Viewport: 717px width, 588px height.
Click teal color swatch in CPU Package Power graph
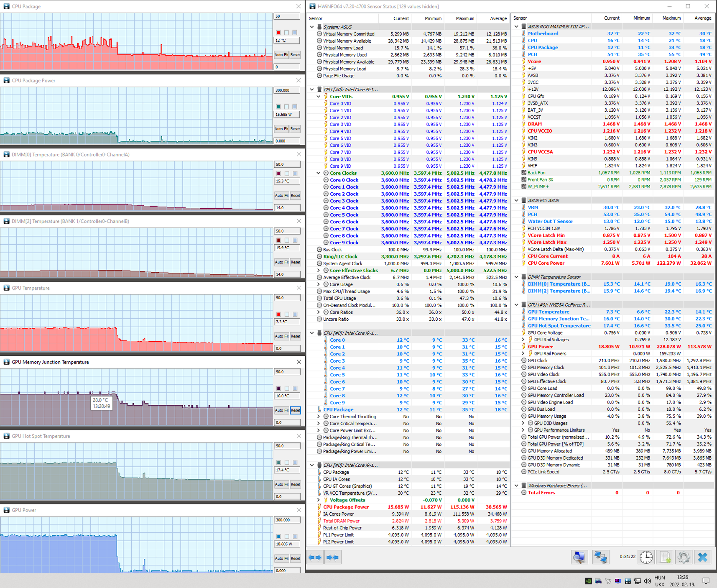[x=278, y=107]
